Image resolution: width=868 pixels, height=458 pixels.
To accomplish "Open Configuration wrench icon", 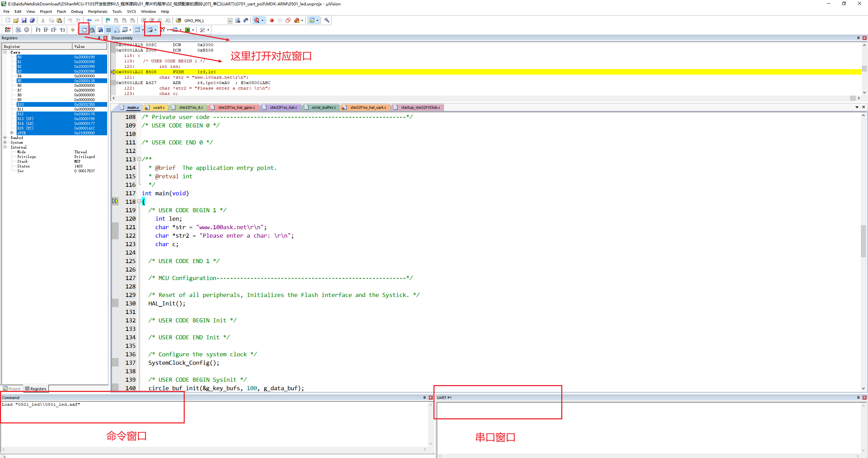I will tap(327, 20).
